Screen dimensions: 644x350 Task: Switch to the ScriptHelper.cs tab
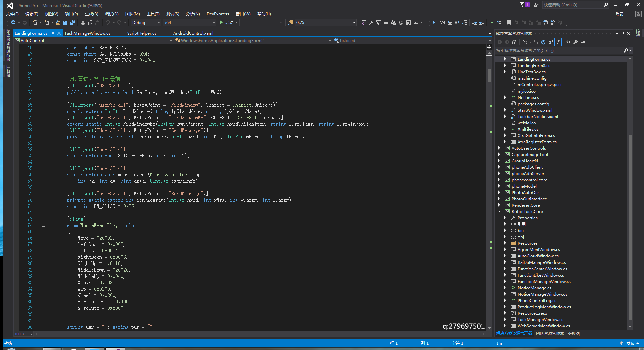coord(142,33)
